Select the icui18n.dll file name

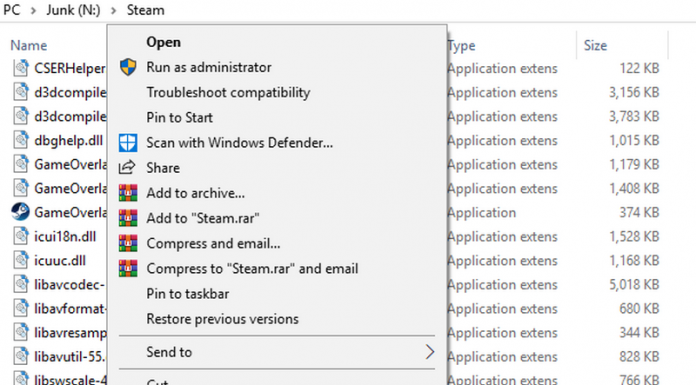(65, 236)
